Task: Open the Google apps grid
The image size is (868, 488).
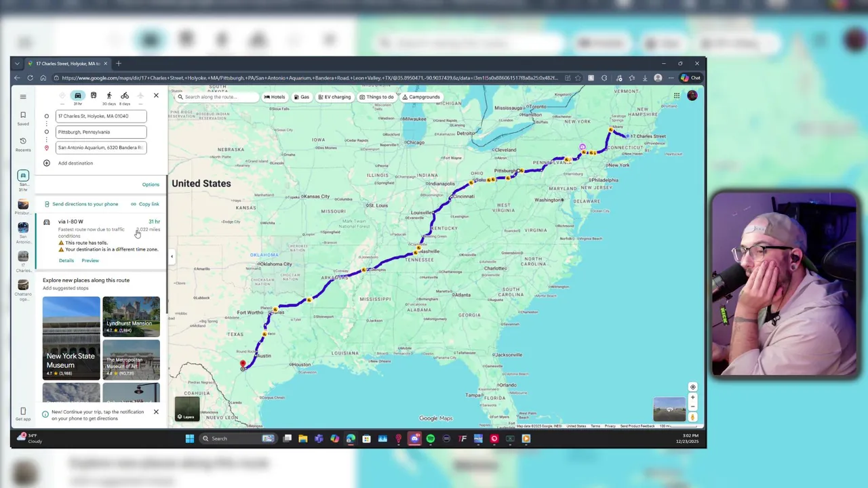Action: [x=677, y=96]
